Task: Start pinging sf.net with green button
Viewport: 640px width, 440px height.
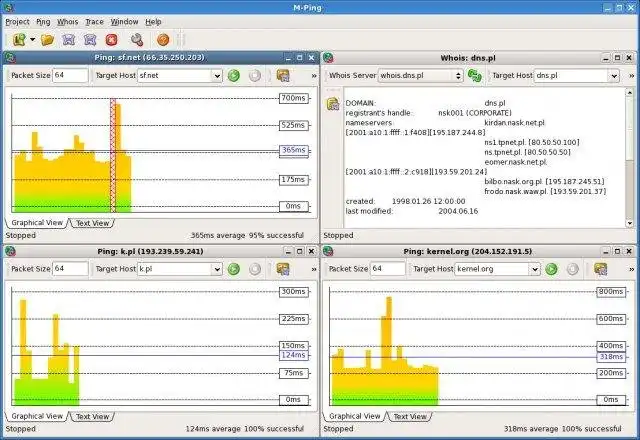Action: [233, 76]
